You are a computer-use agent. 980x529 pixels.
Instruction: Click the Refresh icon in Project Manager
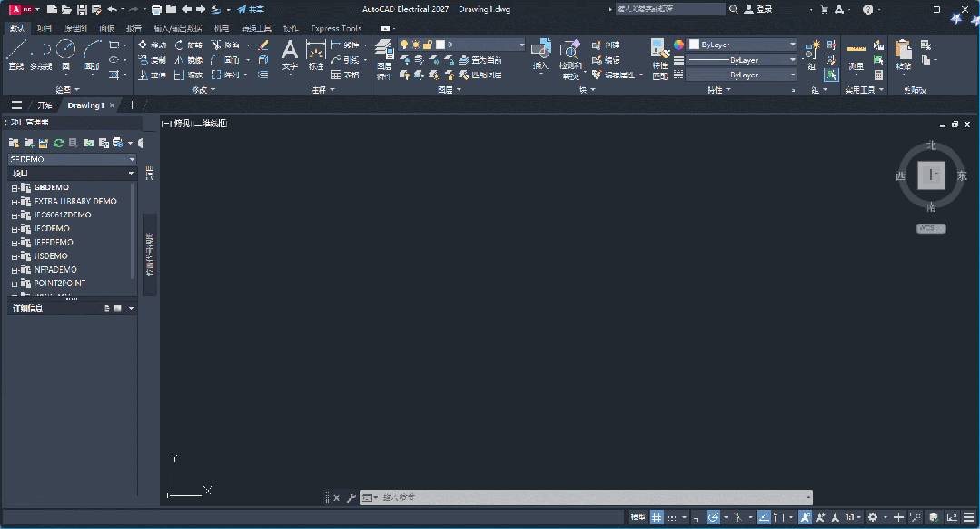[x=59, y=144]
